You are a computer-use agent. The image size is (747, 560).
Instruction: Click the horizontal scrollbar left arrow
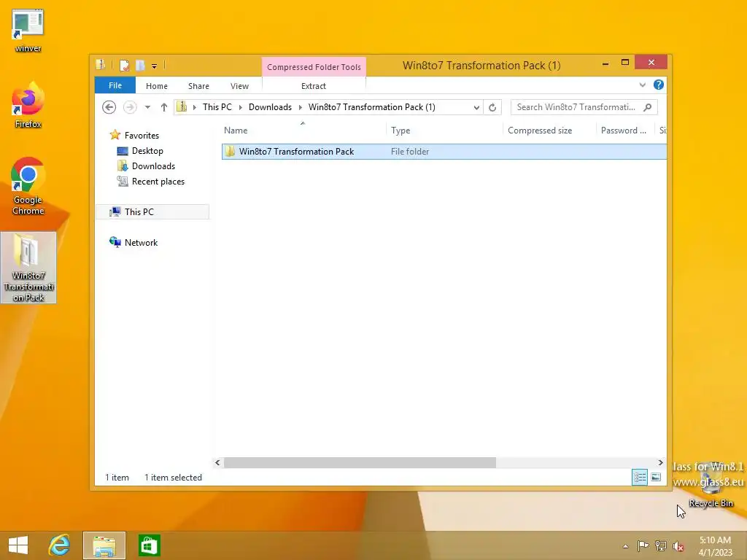(x=217, y=463)
